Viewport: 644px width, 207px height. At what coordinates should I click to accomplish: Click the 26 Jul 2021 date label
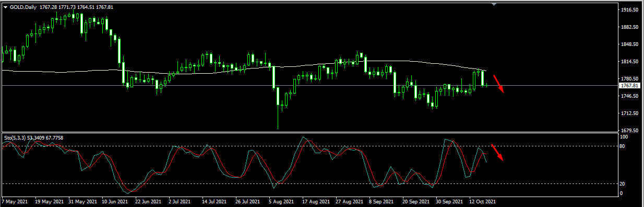[x=247, y=201]
